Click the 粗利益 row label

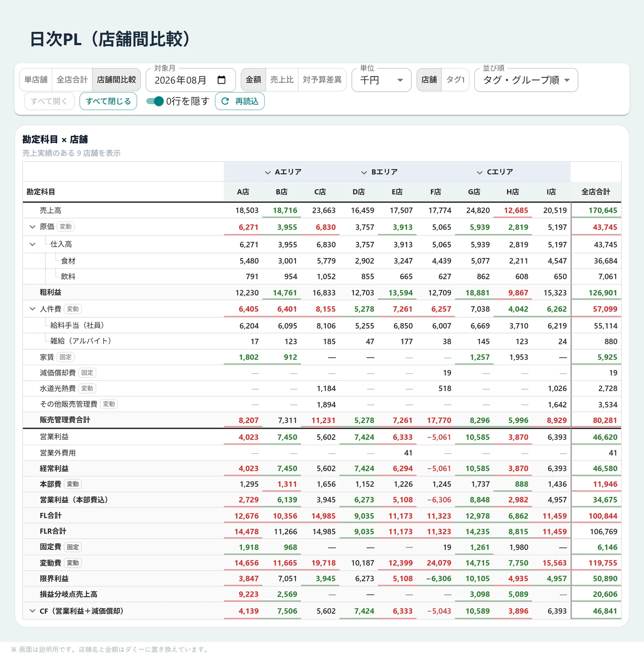[50, 292]
